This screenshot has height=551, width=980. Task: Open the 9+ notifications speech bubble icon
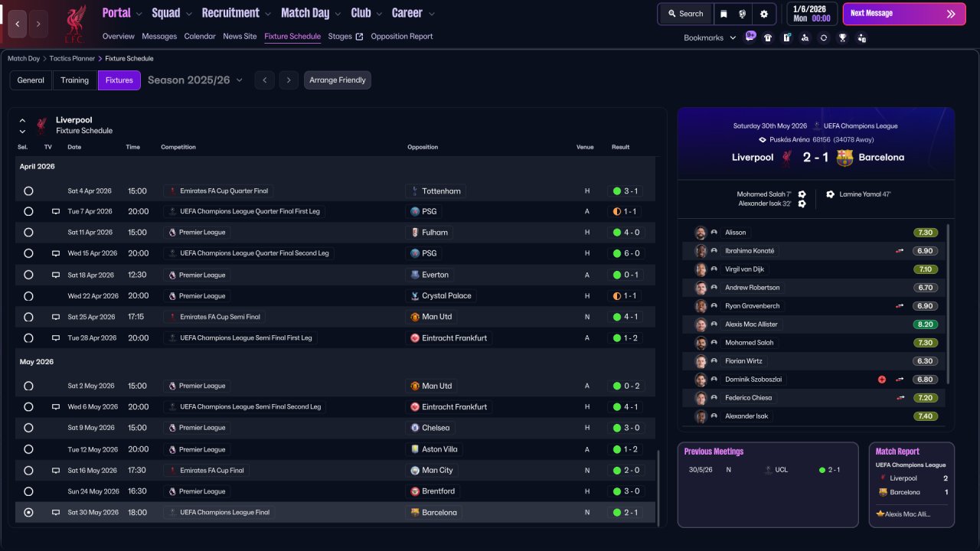coord(750,37)
